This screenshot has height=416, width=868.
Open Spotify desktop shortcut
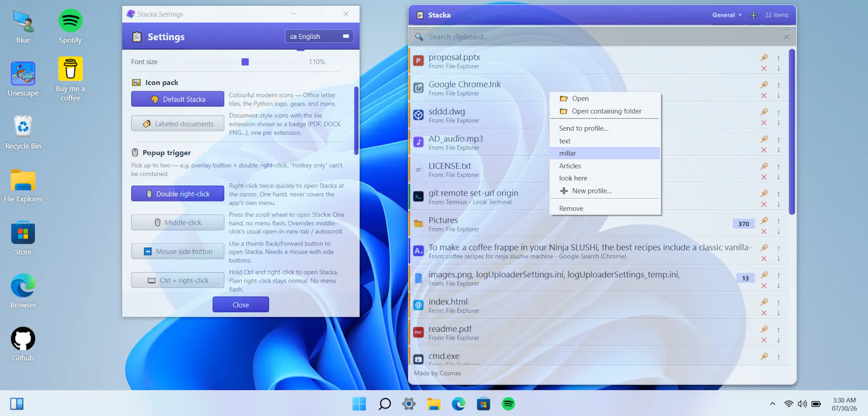coord(71,27)
